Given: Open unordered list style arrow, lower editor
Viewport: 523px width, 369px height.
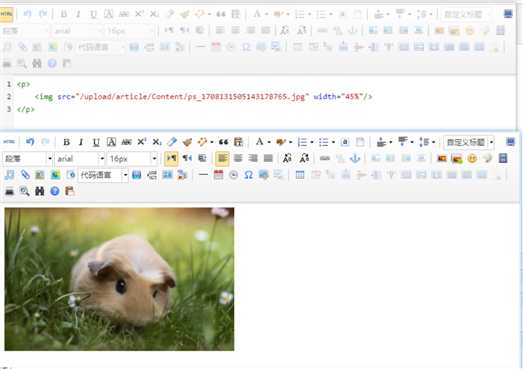Looking at the screenshot, I should 333,142.
